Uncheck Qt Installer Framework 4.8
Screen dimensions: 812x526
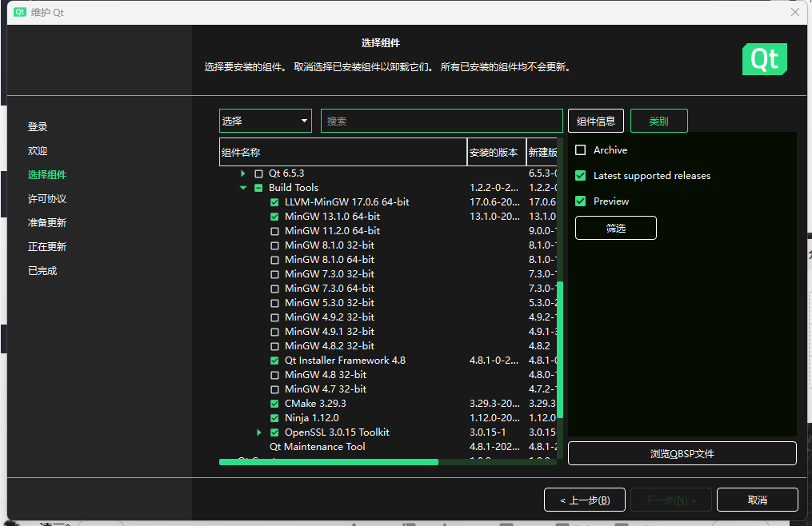pyautogui.click(x=274, y=361)
